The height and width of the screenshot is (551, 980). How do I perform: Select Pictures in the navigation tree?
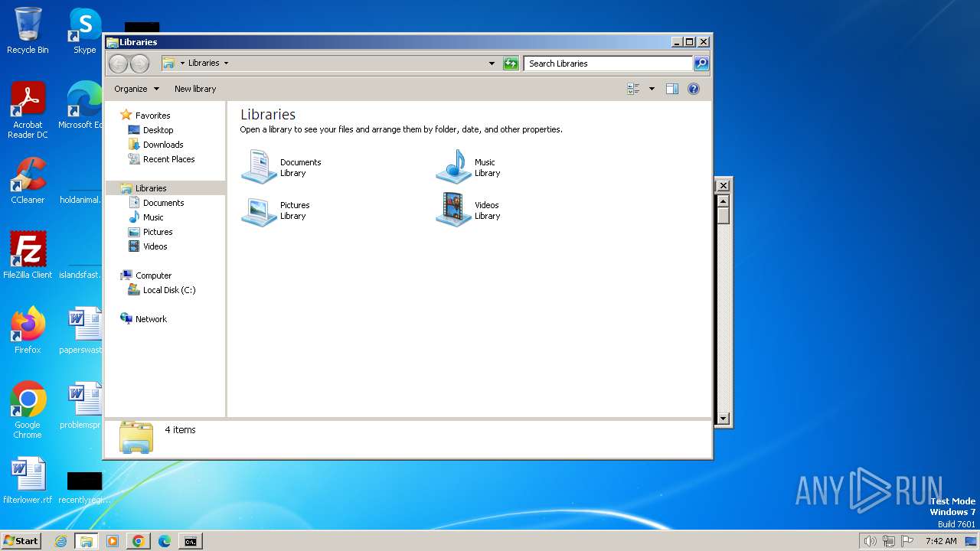[x=158, y=232]
